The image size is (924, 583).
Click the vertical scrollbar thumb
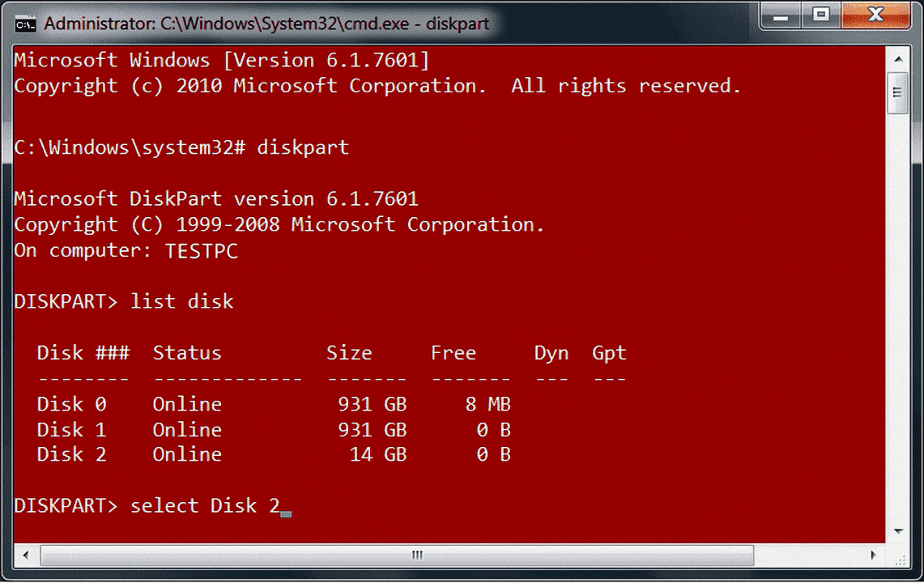point(897,92)
